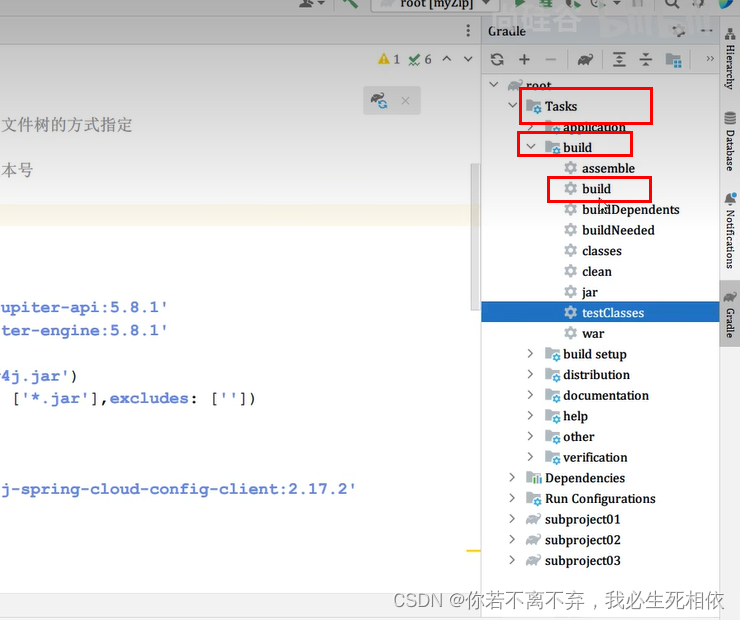Viewport: 740px width, 620px height.
Task: Hide the Gradle tool window
Action: tap(706, 31)
